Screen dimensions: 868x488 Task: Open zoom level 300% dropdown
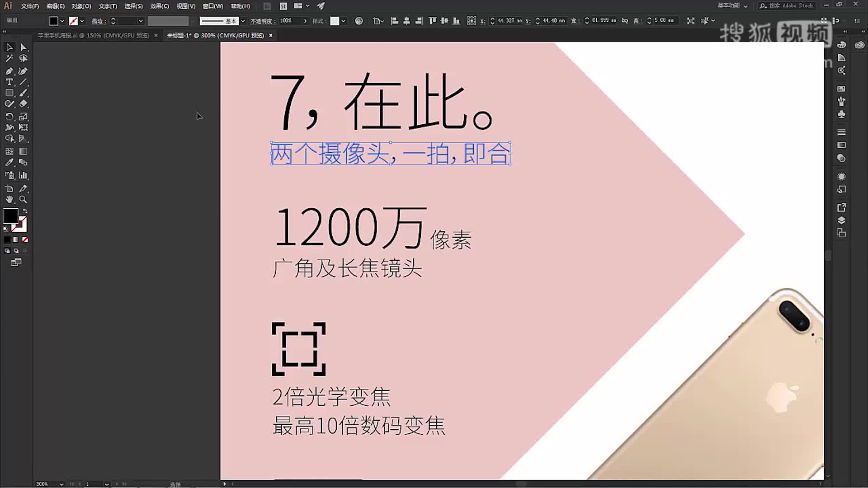[x=61, y=484]
